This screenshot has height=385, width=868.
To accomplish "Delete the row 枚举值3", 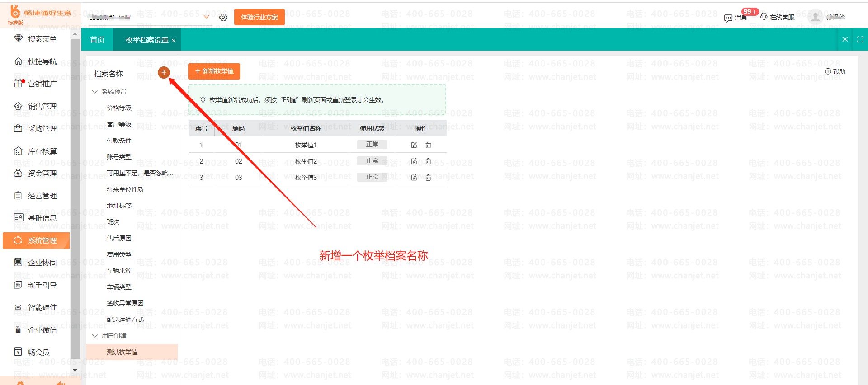I will tap(428, 178).
